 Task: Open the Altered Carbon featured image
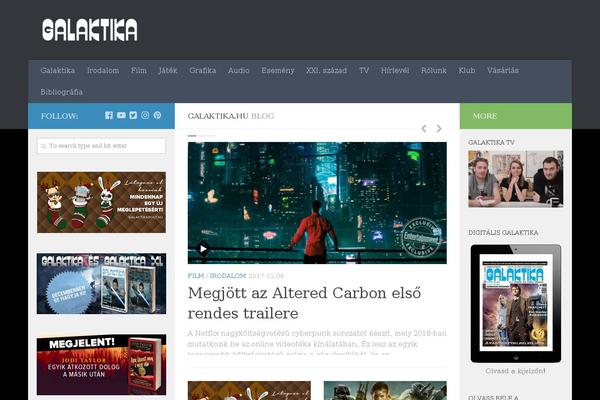click(317, 203)
